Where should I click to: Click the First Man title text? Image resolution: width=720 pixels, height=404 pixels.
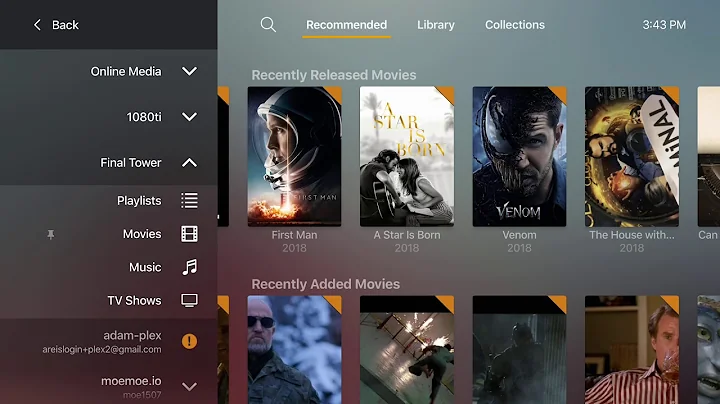click(x=294, y=235)
